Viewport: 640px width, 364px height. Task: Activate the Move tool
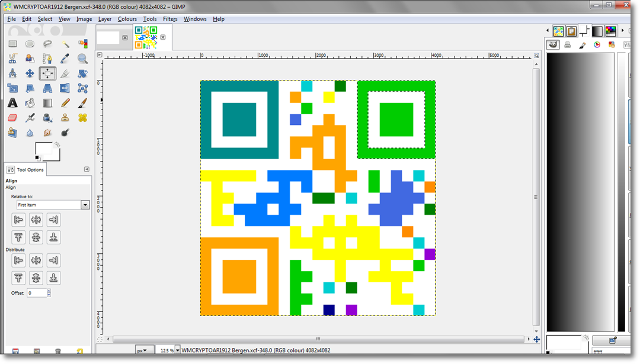(x=30, y=73)
